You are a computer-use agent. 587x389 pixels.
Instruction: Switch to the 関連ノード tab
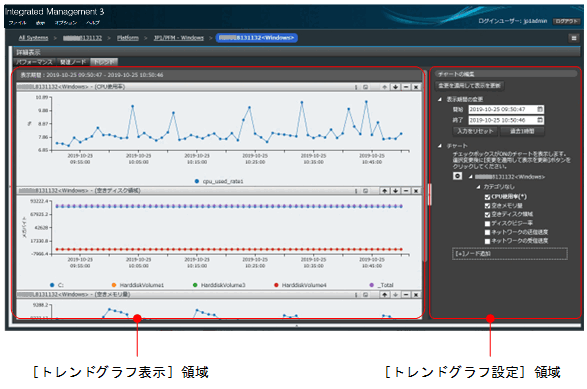click(x=73, y=62)
